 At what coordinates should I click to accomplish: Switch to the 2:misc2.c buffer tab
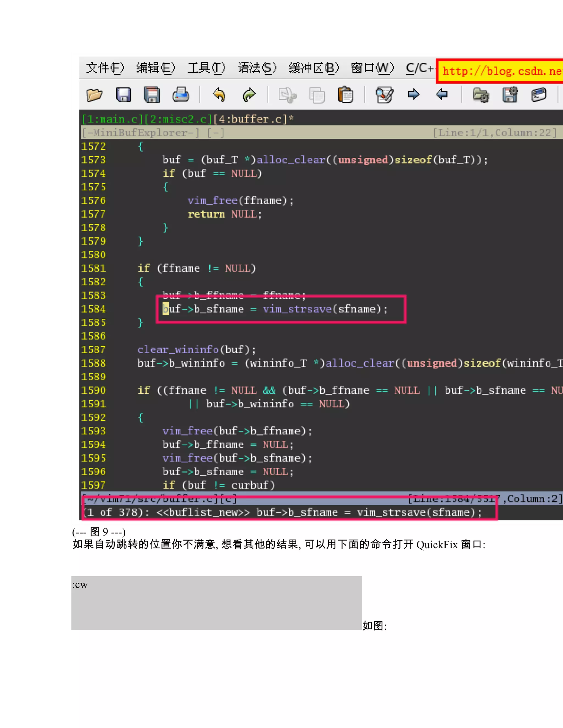pos(178,119)
